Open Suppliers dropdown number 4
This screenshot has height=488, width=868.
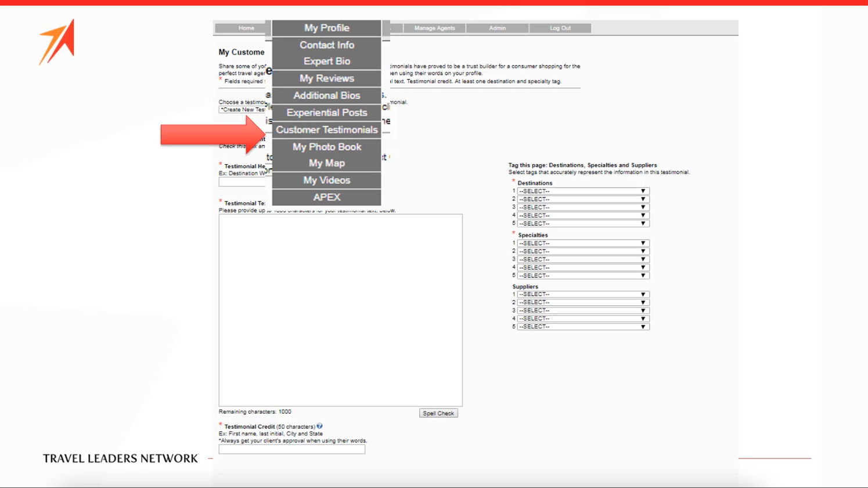[583, 319]
